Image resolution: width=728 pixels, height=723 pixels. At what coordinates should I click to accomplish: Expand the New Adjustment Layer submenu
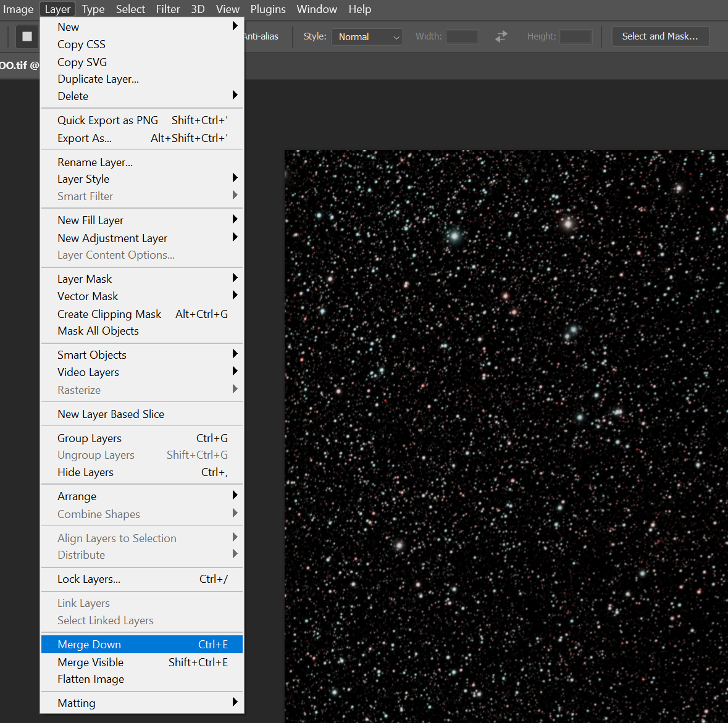(142, 238)
